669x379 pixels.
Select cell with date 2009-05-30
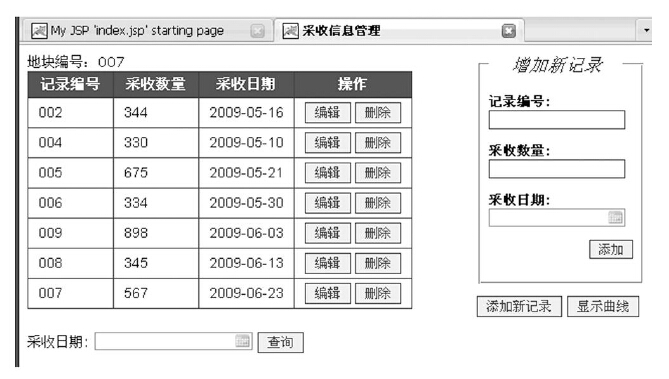pos(246,203)
